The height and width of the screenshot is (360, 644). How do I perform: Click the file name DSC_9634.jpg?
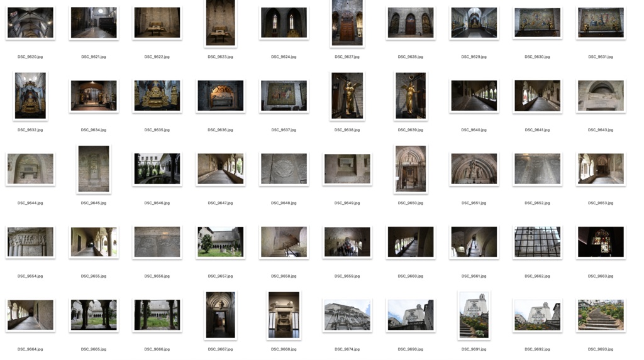tap(94, 130)
